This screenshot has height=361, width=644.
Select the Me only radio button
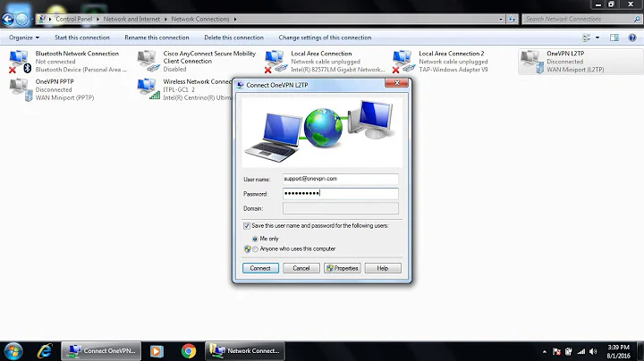(x=255, y=239)
